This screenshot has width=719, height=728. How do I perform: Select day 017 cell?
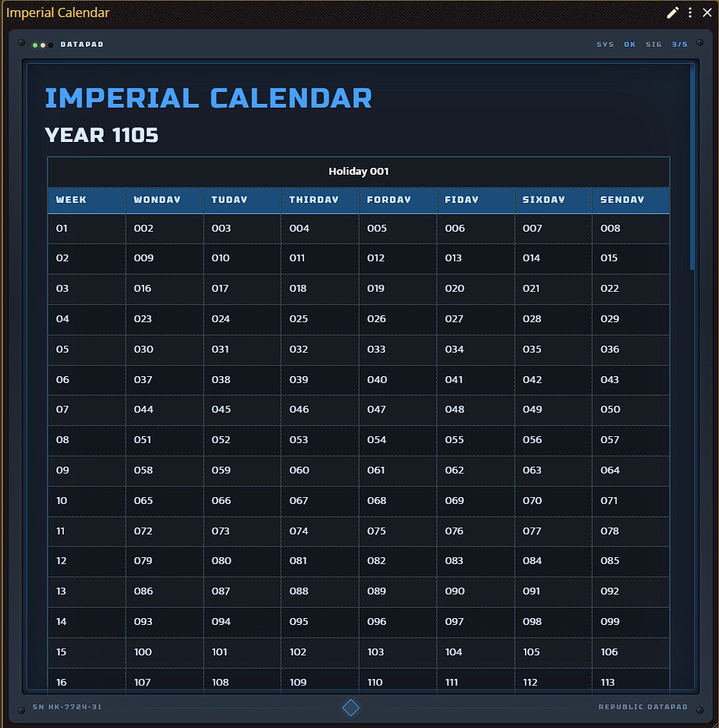[243, 289]
